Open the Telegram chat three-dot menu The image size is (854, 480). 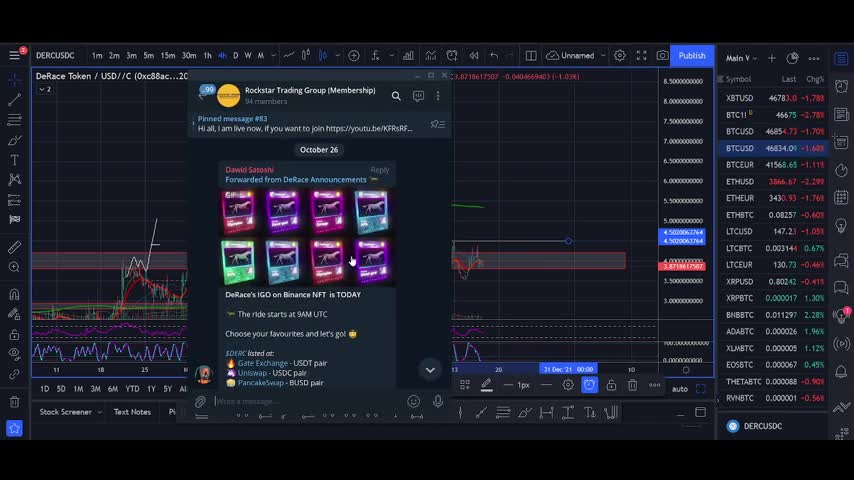click(438, 96)
